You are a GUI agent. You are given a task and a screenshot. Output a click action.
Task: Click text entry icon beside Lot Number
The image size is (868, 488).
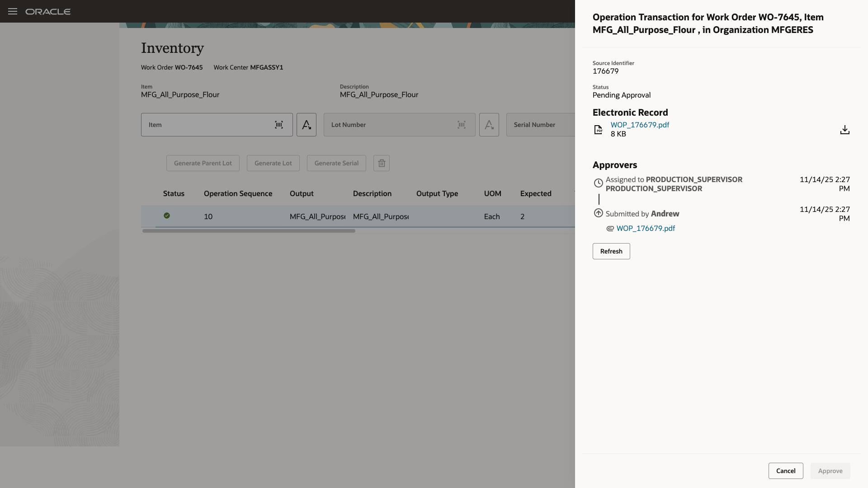[489, 125]
